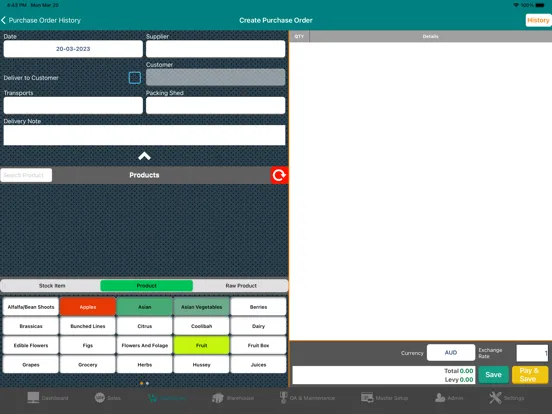
Task: Open the Settings tools icon
Action: [495, 398]
